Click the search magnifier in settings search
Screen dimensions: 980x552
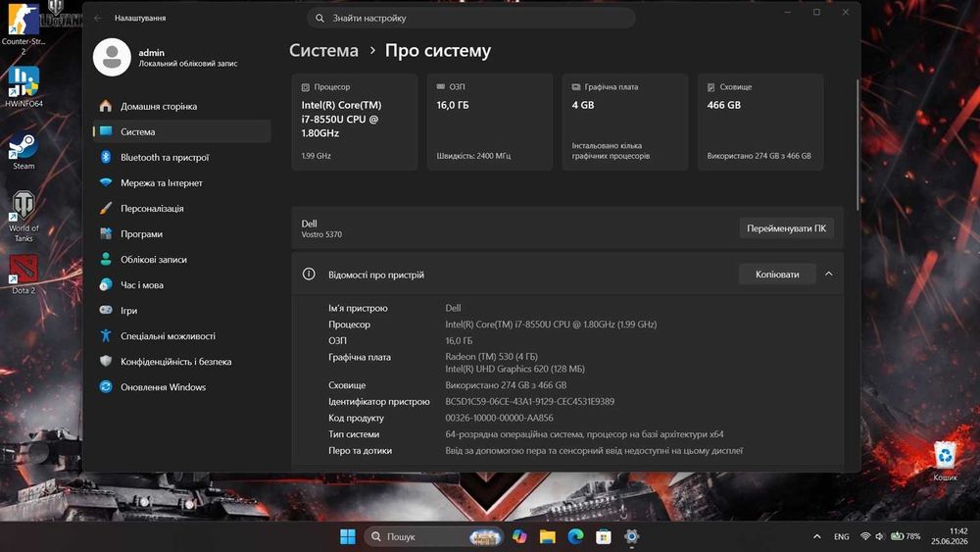point(319,18)
